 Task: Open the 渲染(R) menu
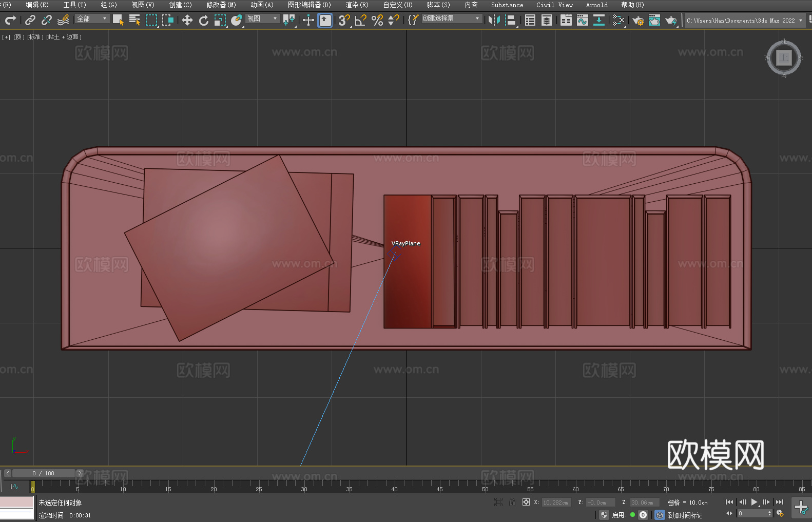coord(357,5)
